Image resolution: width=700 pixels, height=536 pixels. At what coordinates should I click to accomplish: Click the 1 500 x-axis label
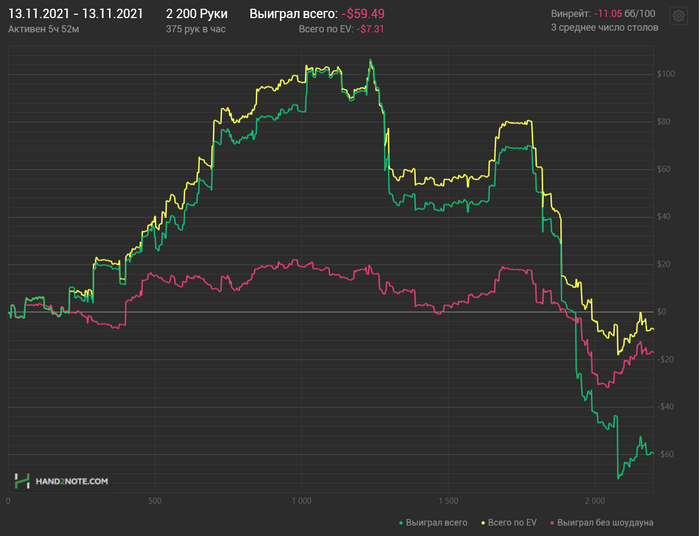click(448, 501)
